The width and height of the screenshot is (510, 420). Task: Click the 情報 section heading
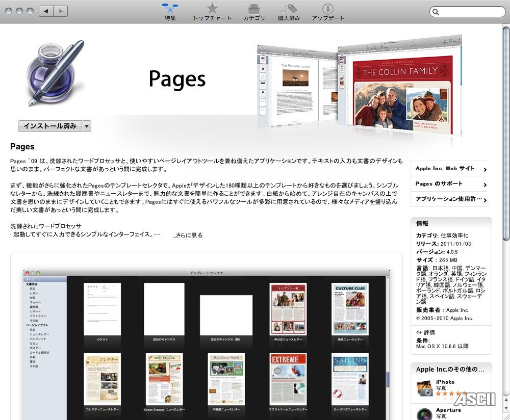(422, 224)
